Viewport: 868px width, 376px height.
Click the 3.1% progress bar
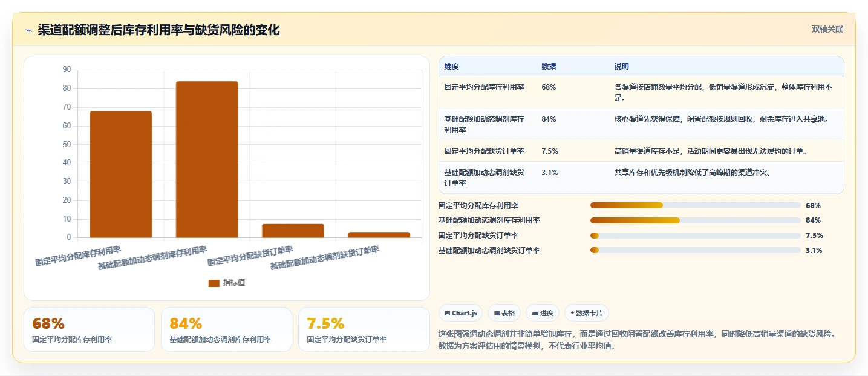(x=696, y=250)
